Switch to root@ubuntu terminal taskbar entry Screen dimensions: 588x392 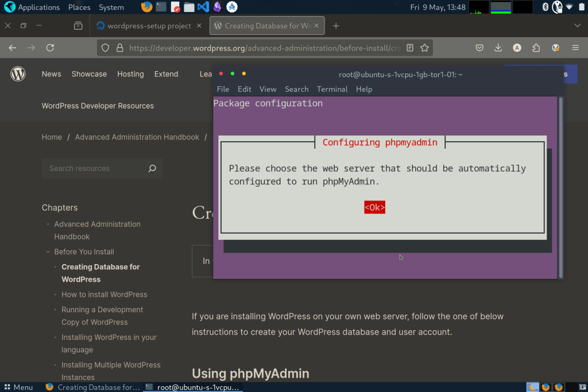coord(193,387)
